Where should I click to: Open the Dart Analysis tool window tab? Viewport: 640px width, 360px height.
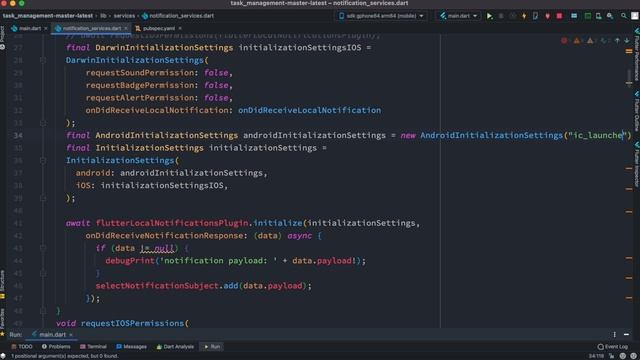tap(175, 347)
